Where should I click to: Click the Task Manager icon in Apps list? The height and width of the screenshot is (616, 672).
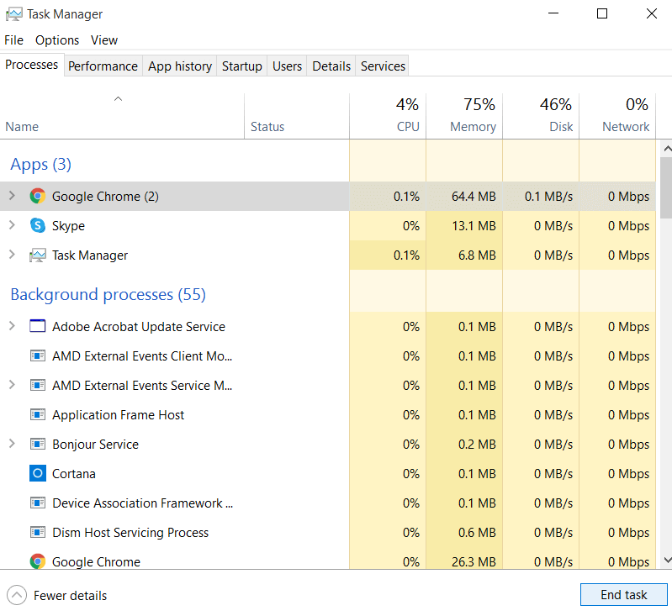pos(37,255)
